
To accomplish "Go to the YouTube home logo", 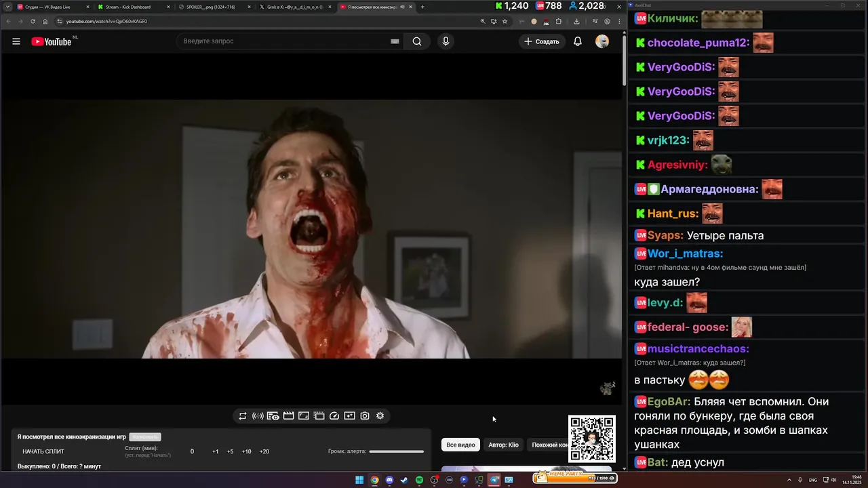I will pos(52,41).
